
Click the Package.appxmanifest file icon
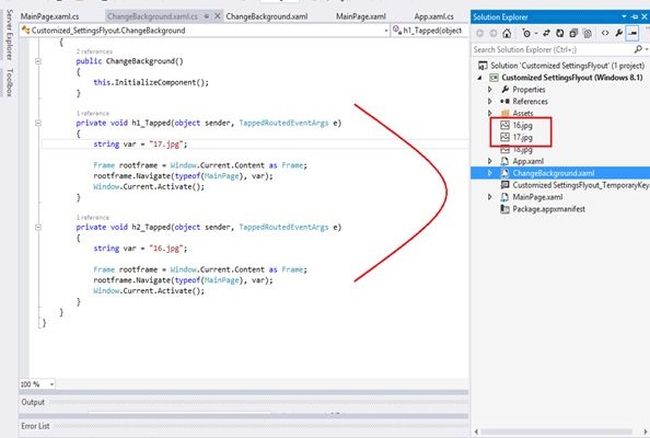point(505,209)
